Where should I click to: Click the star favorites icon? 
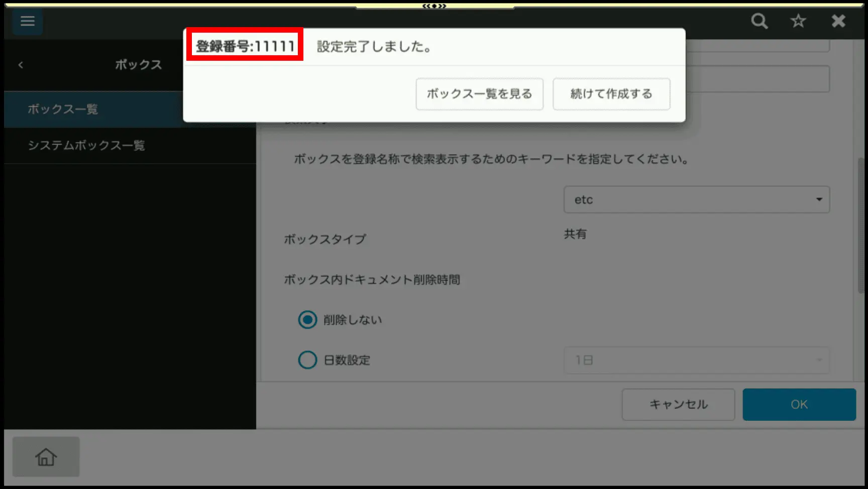(798, 21)
